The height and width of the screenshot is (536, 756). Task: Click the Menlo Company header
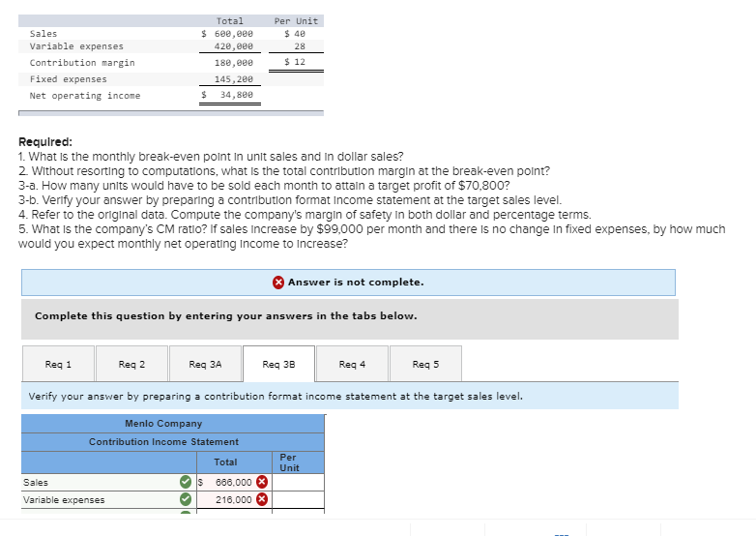(163, 423)
